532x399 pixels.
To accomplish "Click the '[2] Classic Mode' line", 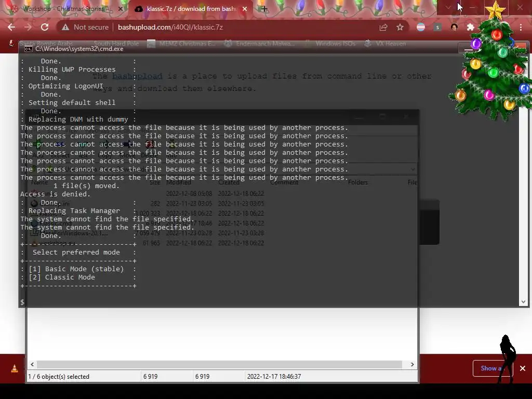I will [x=62, y=277].
